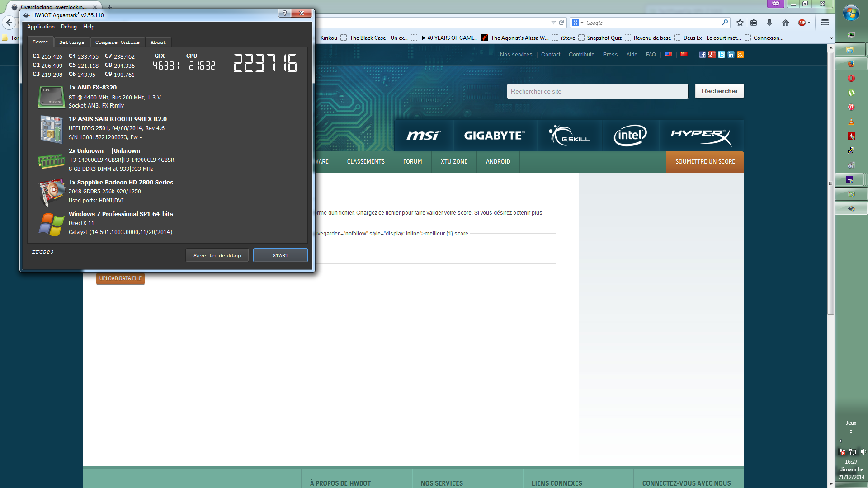Open Snapshot Quiz bookmark
This screenshot has height=488, width=868.
600,38
